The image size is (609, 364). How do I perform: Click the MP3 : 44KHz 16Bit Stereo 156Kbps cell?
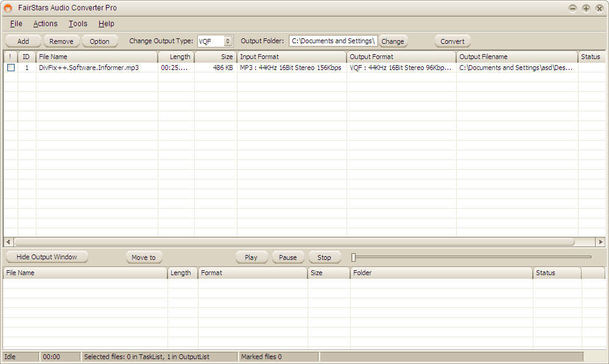click(290, 68)
